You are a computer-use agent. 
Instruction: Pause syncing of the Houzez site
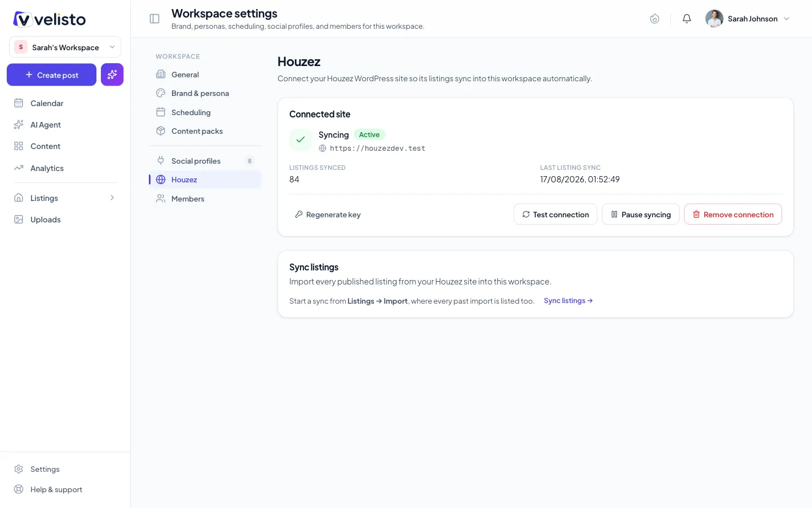click(641, 214)
